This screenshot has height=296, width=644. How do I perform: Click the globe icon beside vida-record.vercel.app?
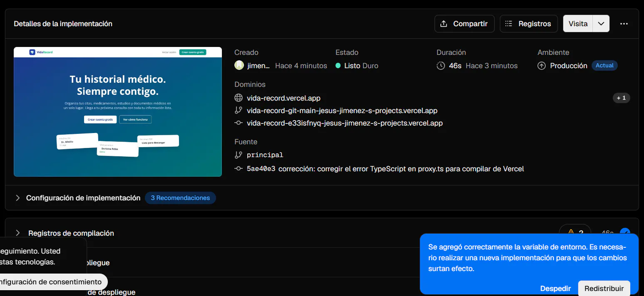(x=239, y=98)
